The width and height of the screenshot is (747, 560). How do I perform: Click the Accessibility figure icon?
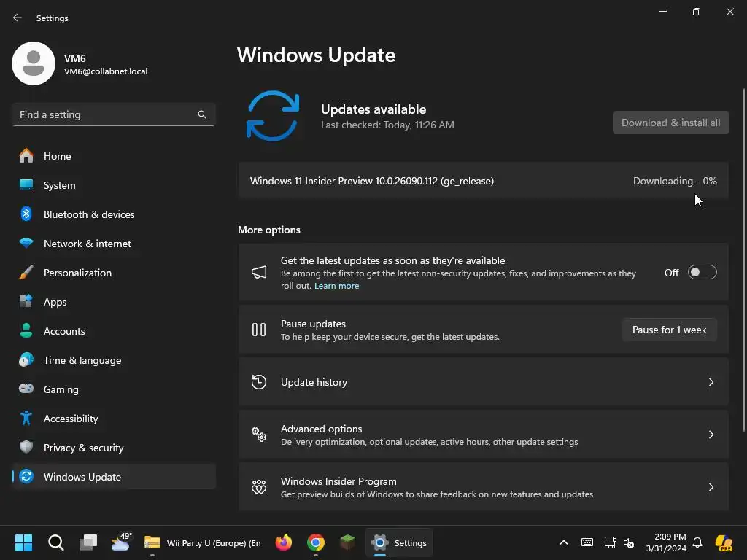[26, 418]
